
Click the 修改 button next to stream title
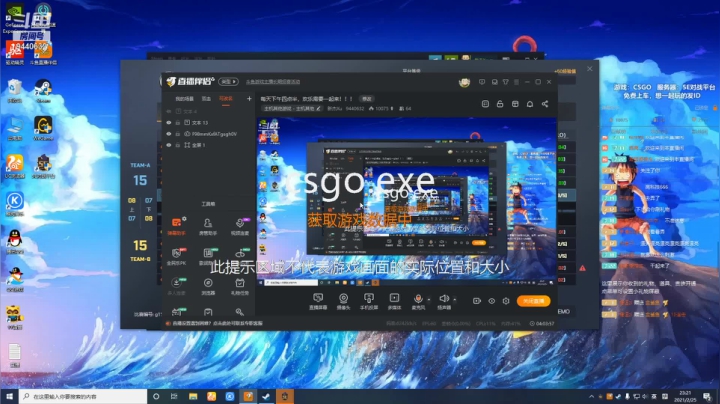(366, 99)
